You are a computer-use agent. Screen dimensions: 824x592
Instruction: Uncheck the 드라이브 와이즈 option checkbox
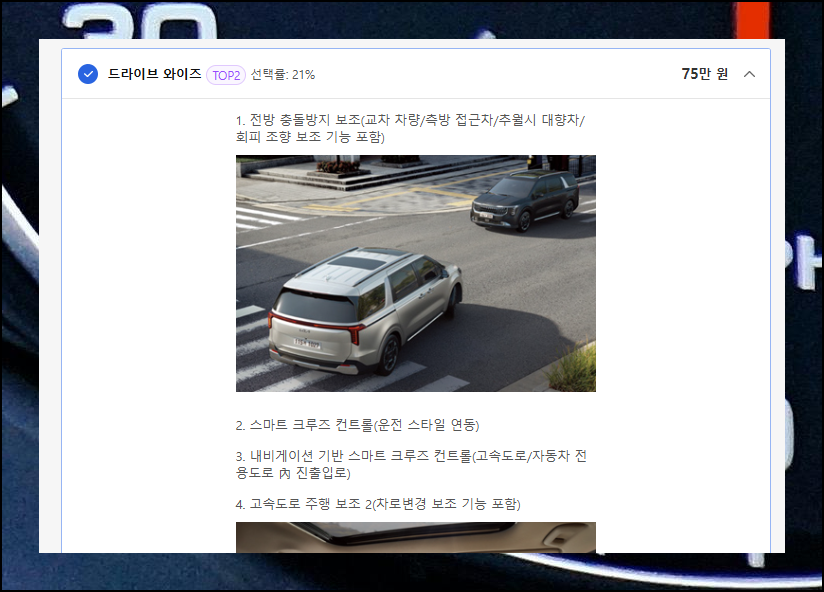[x=88, y=74]
